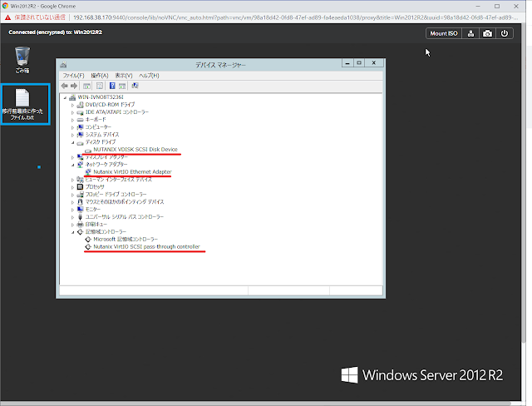Click the keyboard category icon
The width and height of the screenshot is (532, 406).
point(80,120)
